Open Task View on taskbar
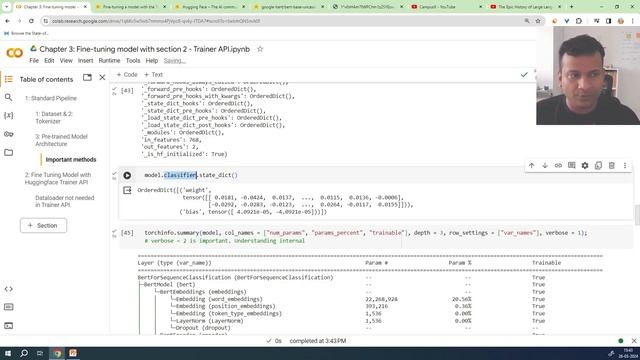The image size is (640, 360). (x=40, y=353)
